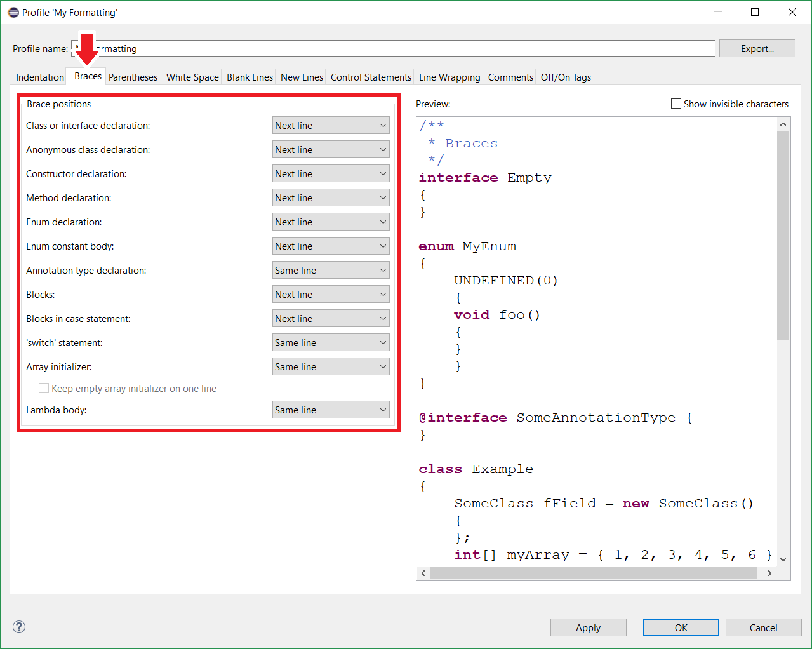
Task: Open the Method declaration brace position dropdown
Action: (x=331, y=197)
